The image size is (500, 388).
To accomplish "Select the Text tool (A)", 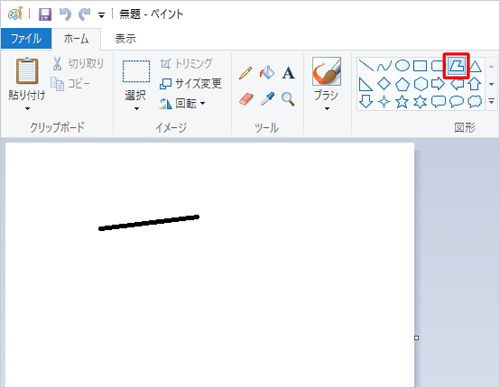I will point(288,73).
